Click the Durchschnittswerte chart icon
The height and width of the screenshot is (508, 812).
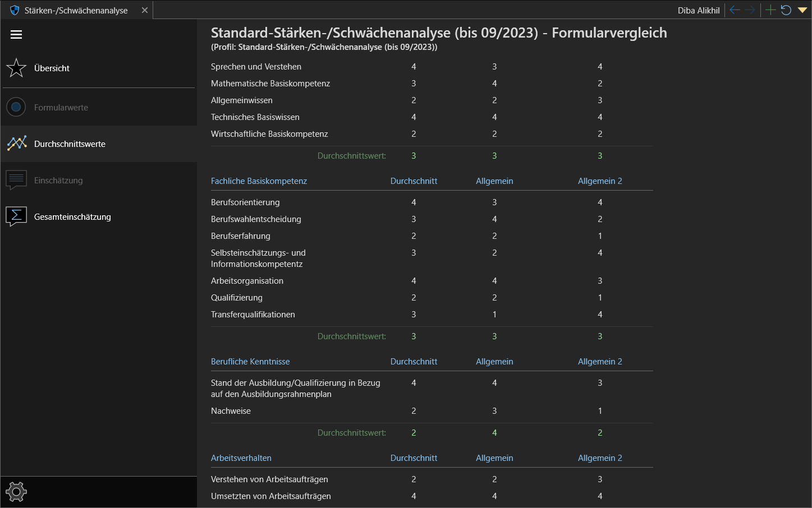click(16, 144)
